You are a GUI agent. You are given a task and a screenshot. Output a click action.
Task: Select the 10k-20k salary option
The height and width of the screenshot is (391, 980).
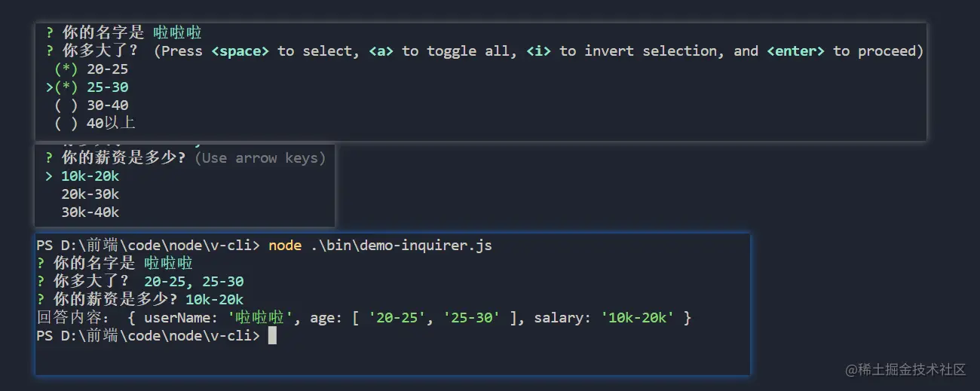(x=90, y=176)
